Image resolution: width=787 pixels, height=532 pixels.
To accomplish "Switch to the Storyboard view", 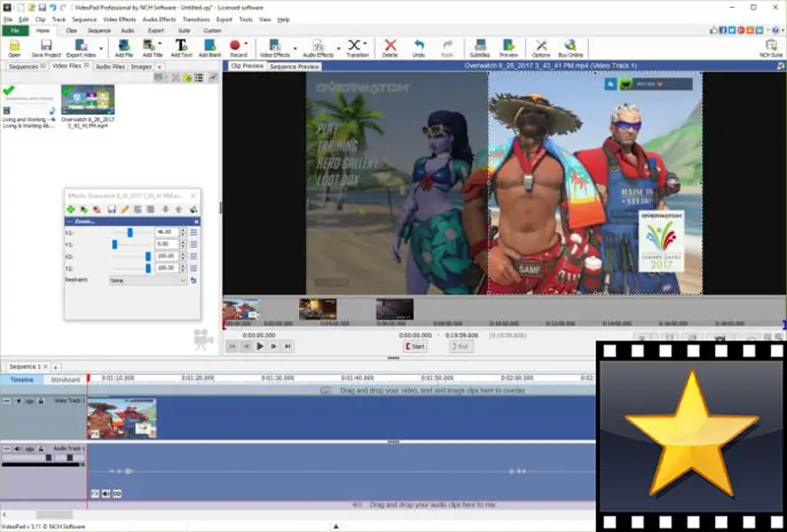I will tap(65, 380).
